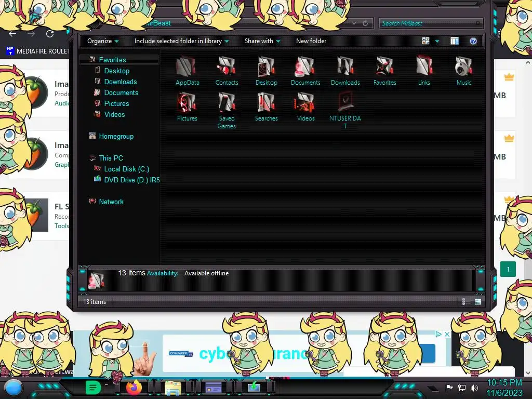Click the Availability label in details pane

(x=163, y=273)
